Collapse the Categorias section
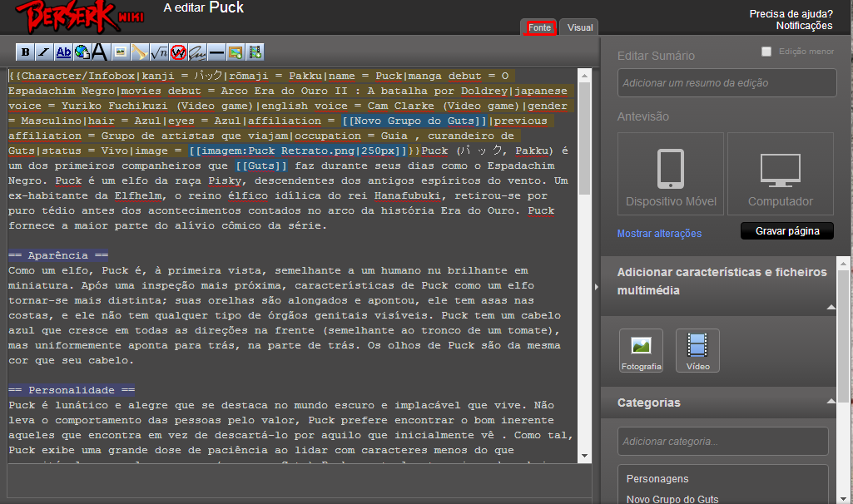Image resolution: width=853 pixels, height=504 pixels. tap(831, 402)
